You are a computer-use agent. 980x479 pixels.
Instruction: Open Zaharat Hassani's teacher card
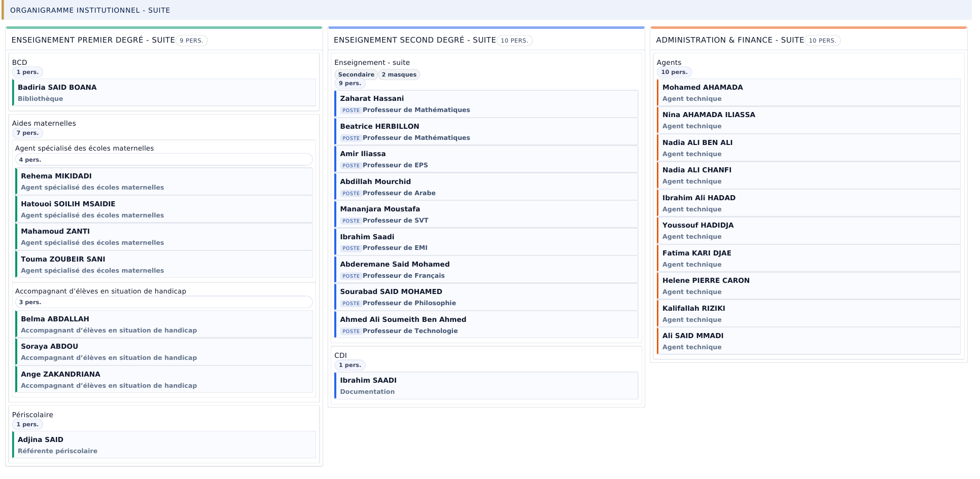click(486, 104)
